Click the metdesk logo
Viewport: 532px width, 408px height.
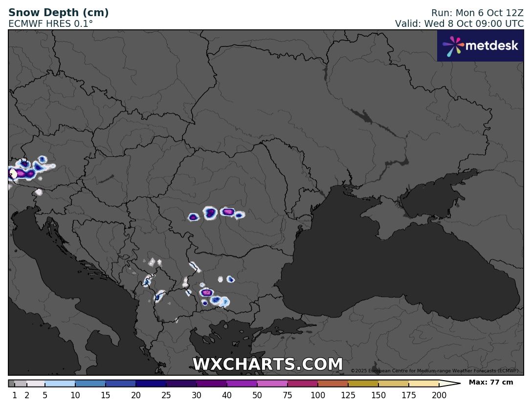coord(480,46)
